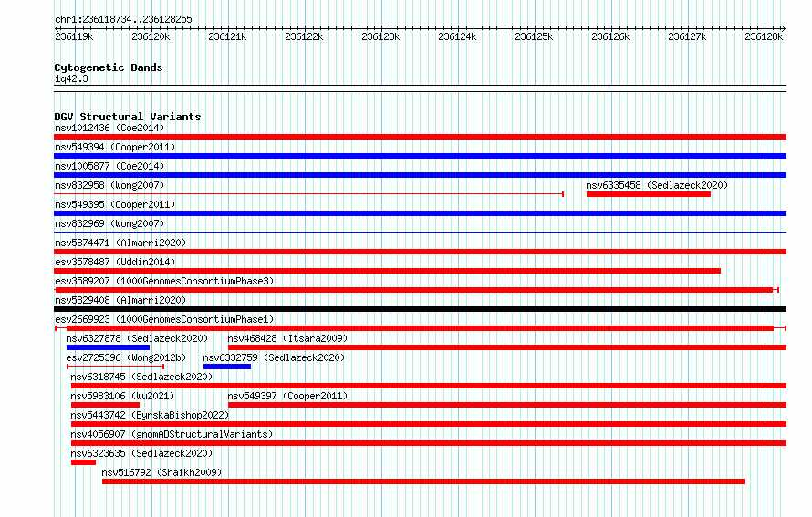Click the nsv832958 (Wong2007) label
Image resolution: width=812 pixels, height=517 pixels.
(109, 185)
